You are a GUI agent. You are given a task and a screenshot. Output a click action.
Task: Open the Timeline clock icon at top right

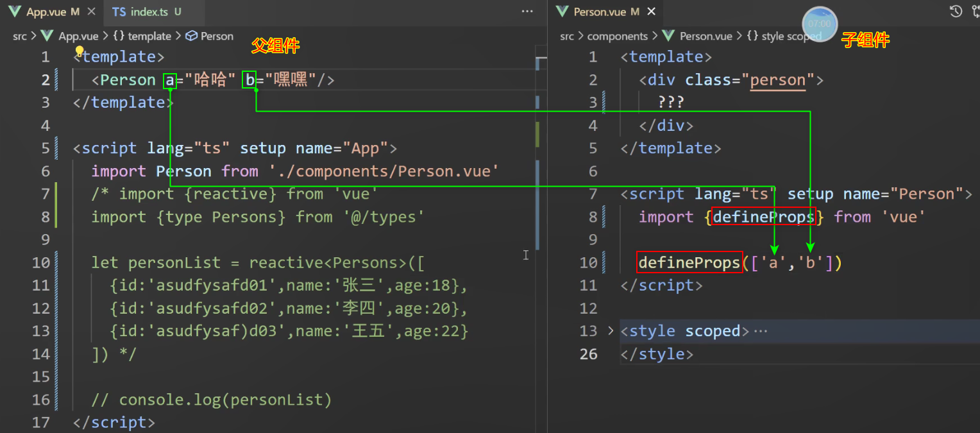tap(956, 11)
